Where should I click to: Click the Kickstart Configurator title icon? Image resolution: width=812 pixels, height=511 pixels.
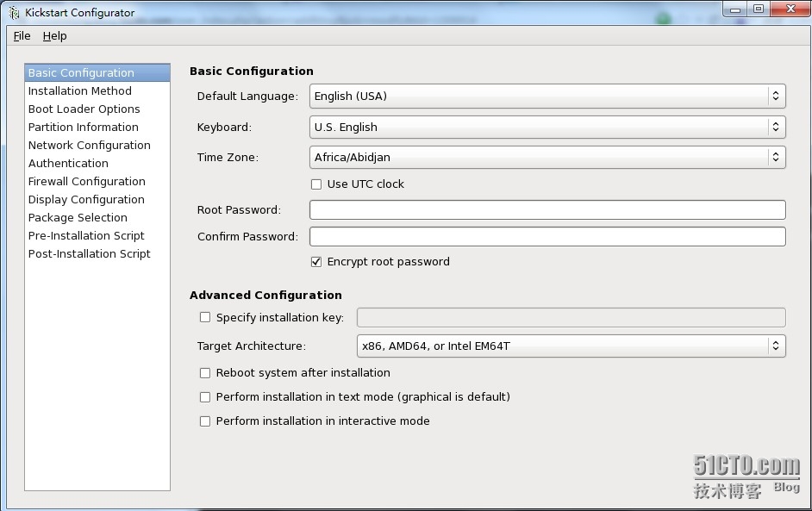pos(14,12)
